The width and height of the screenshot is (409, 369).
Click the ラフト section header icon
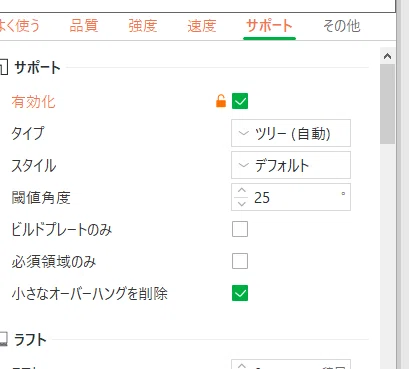click(x=3, y=339)
